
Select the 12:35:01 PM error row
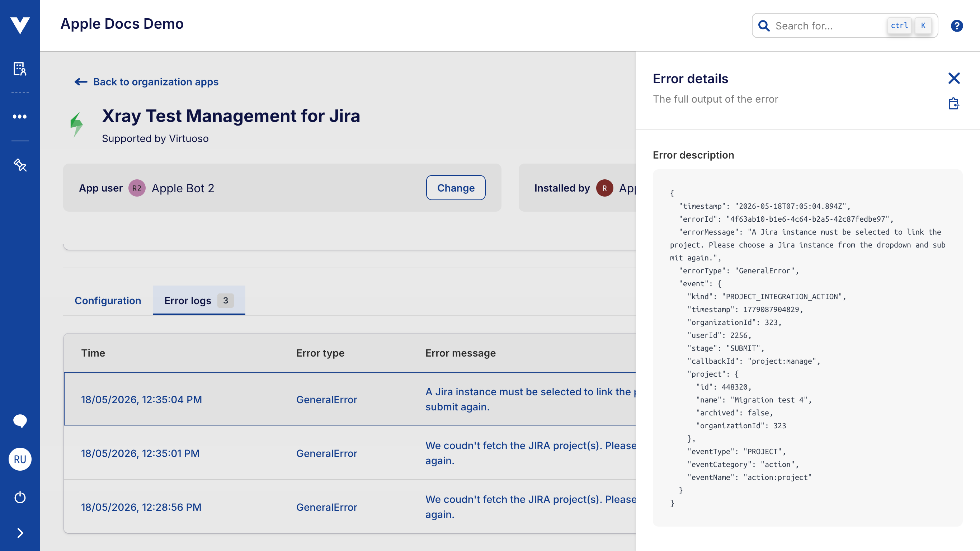click(350, 453)
